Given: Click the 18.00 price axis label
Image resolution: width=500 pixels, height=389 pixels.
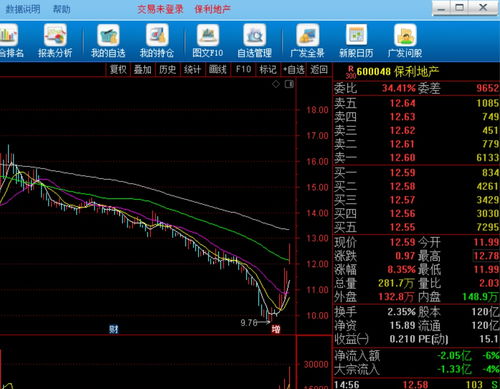Looking at the screenshot, I should click(318, 110).
